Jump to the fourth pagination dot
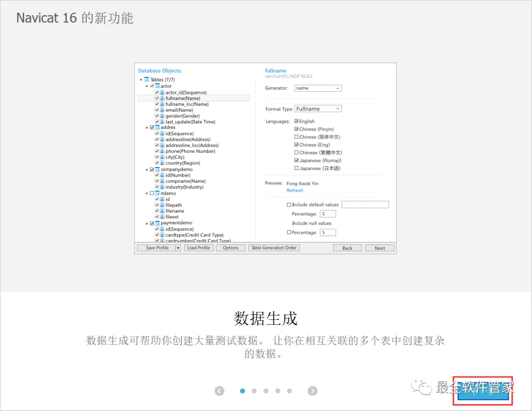 [277, 391]
